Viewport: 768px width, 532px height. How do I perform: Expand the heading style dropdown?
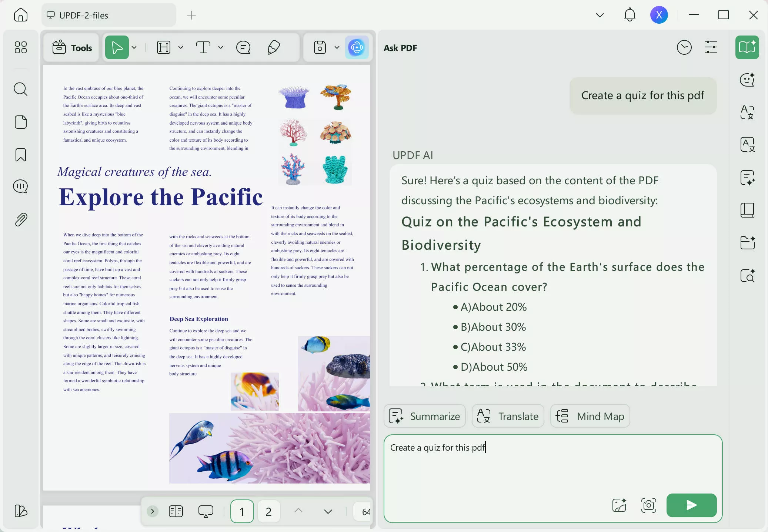[181, 47]
